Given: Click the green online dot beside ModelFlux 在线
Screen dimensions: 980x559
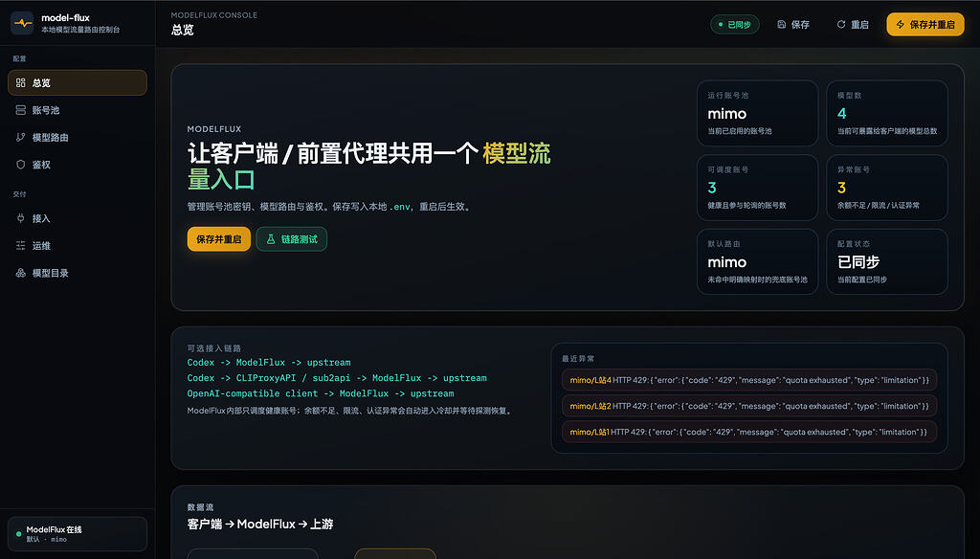Looking at the screenshot, I should pyautogui.click(x=19, y=534).
